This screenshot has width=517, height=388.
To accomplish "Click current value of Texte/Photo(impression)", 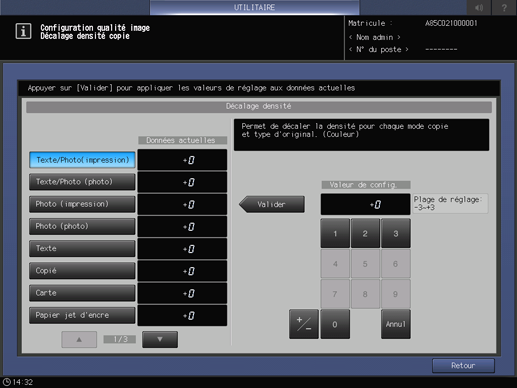I will click(x=182, y=160).
